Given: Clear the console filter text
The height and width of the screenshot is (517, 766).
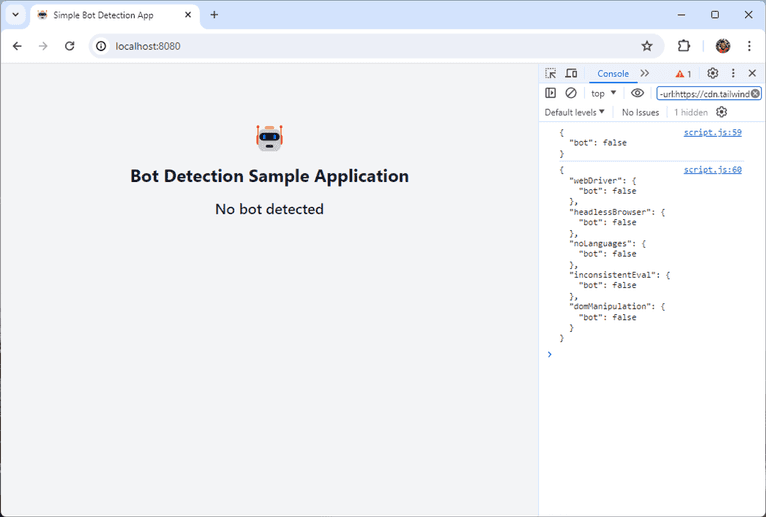Looking at the screenshot, I should pos(756,93).
